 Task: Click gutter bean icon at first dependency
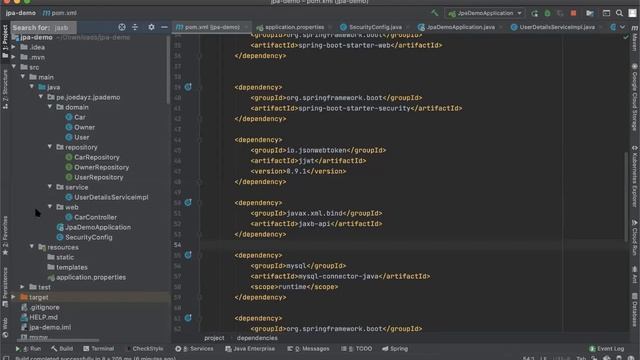point(188,87)
